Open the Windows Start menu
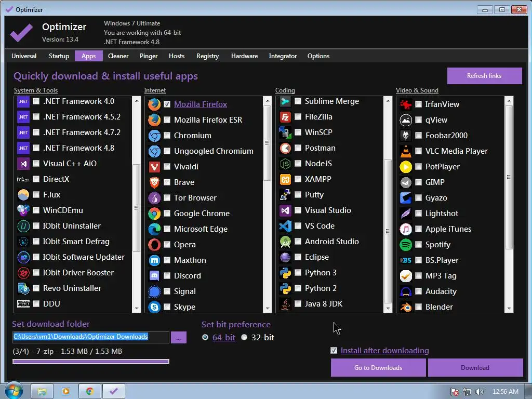The height and width of the screenshot is (399, 532). [x=14, y=391]
